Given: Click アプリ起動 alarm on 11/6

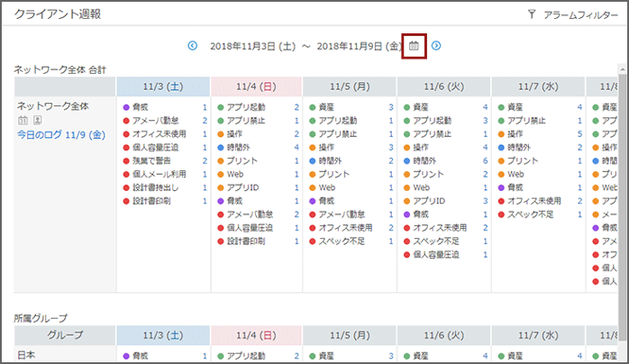Looking at the screenshot, I should click(x=432, y=121).
